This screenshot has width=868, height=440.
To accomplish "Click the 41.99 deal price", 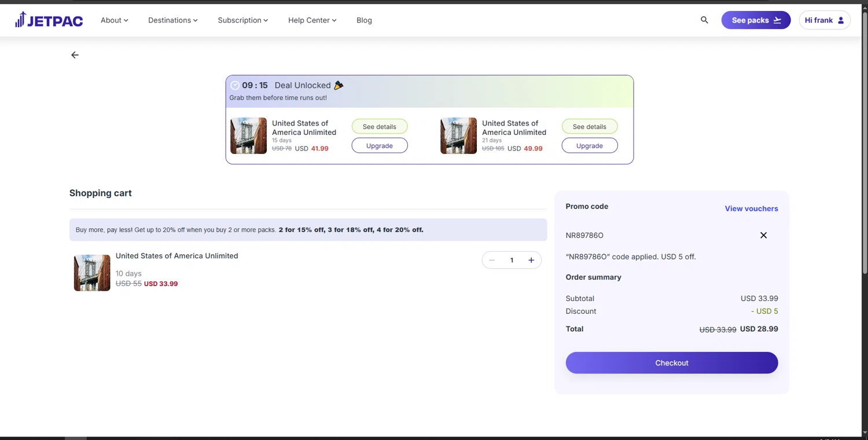I will tap(319, 148).
